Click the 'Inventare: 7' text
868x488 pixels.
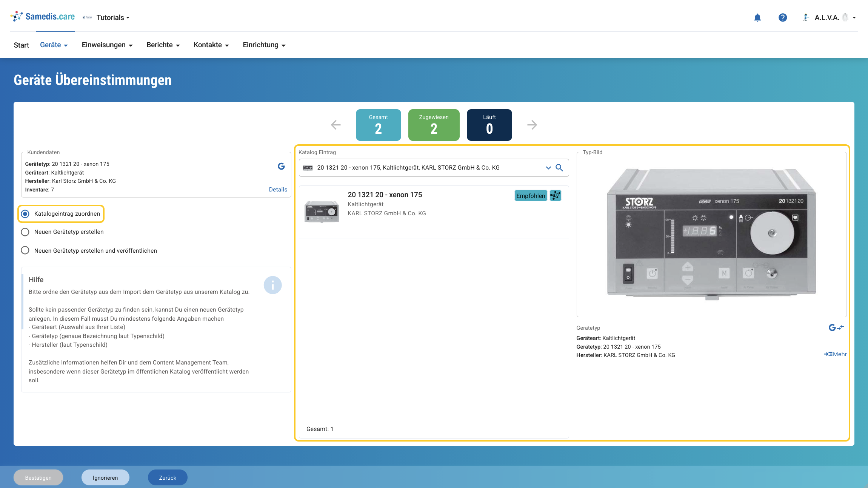[x=40, y=190]
